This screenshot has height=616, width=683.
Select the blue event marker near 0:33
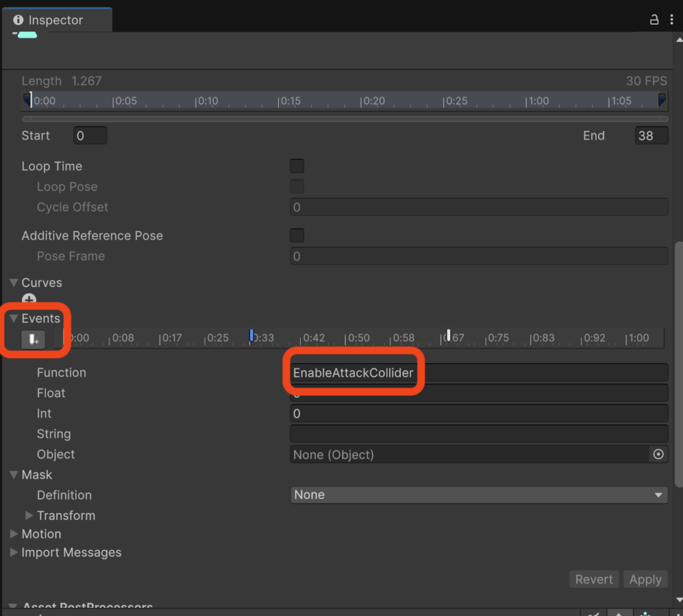click(251, 334)
